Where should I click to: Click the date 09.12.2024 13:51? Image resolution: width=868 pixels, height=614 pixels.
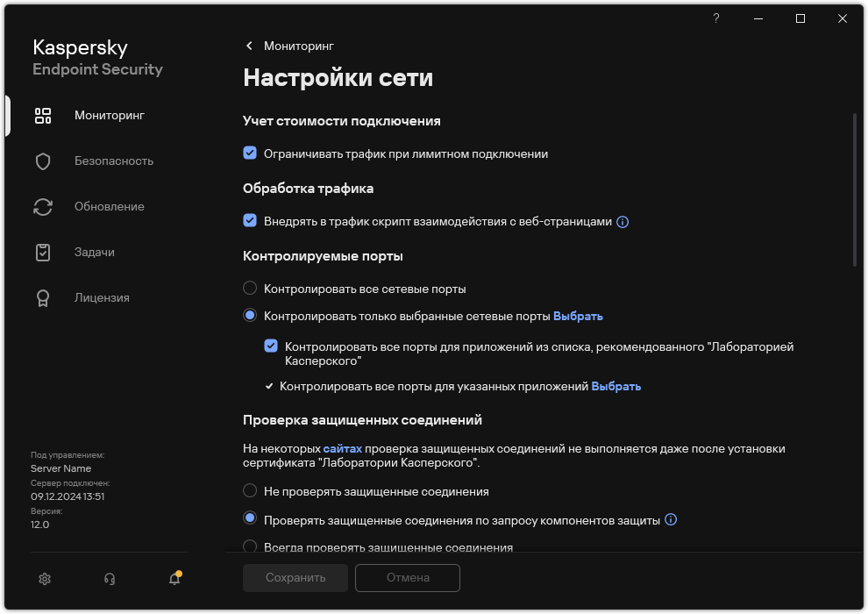(x=68, y=496)
